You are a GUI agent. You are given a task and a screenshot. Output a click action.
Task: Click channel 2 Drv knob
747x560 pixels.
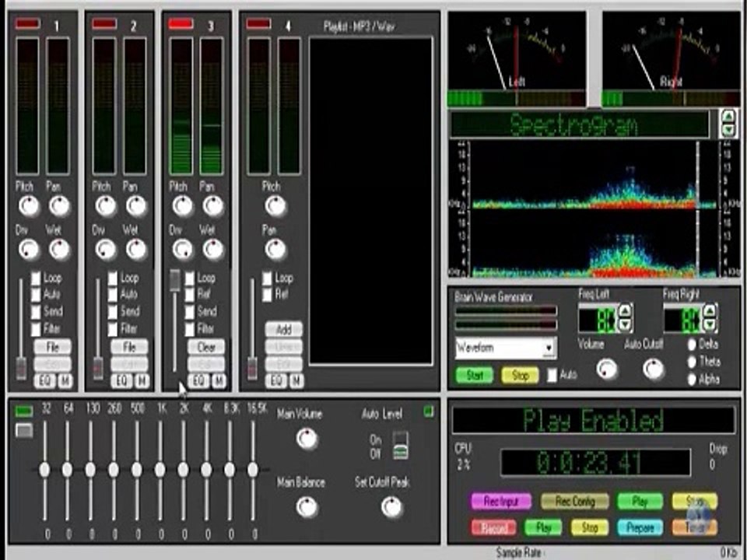105,250
